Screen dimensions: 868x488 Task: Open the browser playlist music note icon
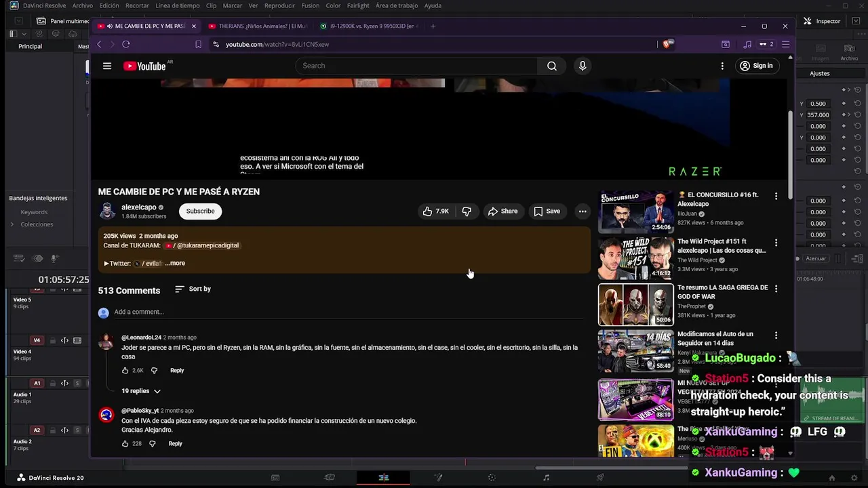pos(747,44)
